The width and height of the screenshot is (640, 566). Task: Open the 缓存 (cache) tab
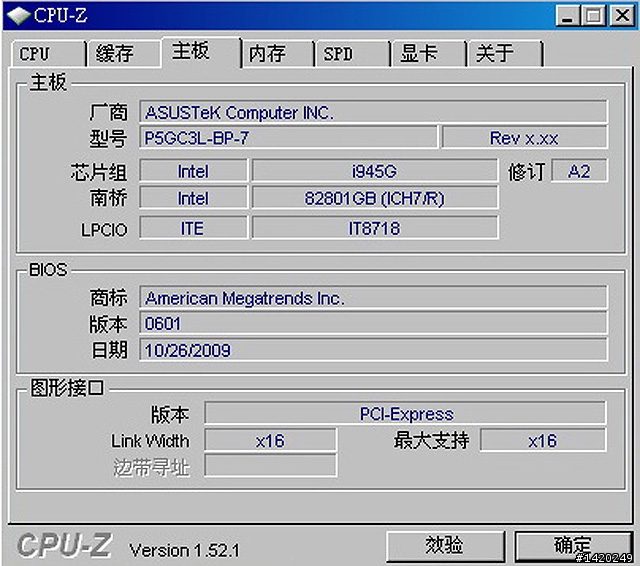point(124,54)
